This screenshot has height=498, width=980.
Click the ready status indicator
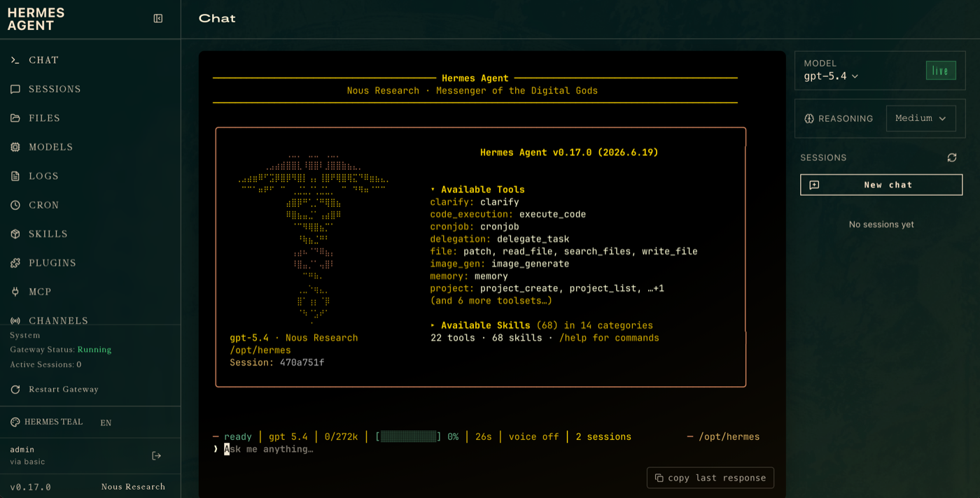[237, 436]
